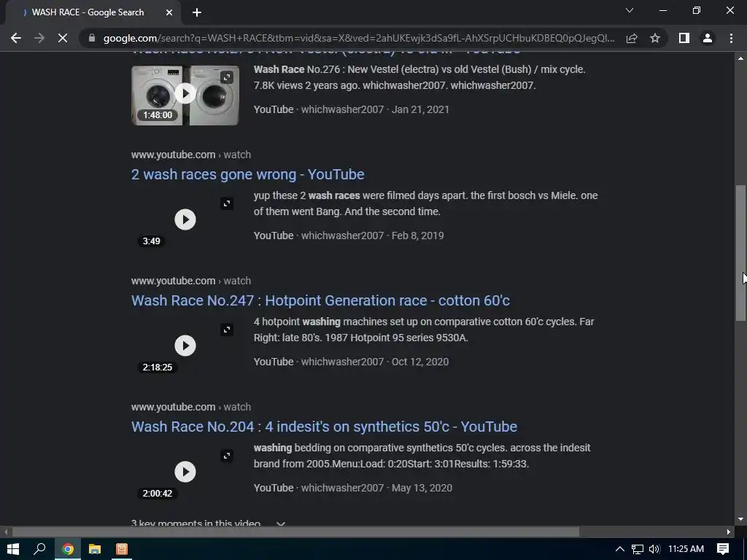
Task: Open the orange app on the taskbar
Action: [x=122, y=549]
